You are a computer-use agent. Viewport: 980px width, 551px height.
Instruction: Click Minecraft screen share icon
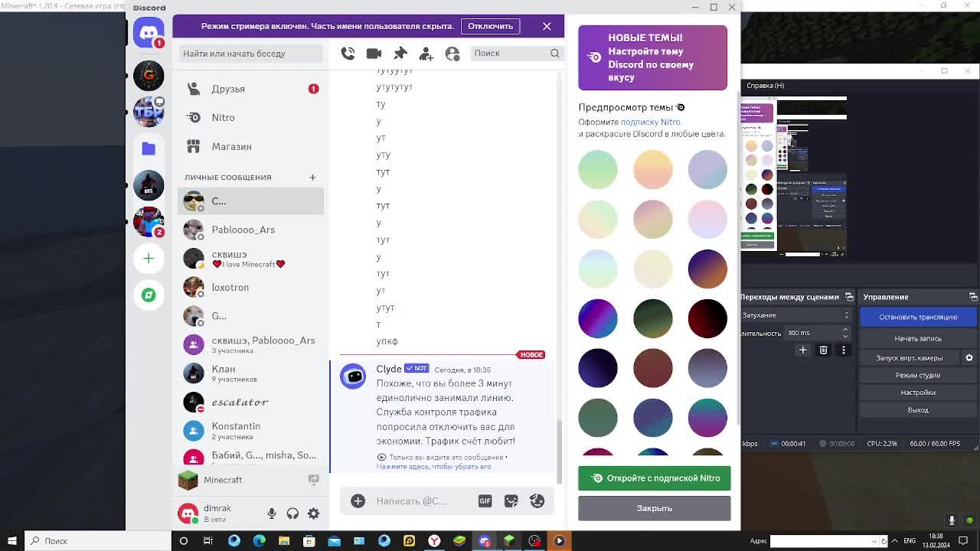[314, 480]
